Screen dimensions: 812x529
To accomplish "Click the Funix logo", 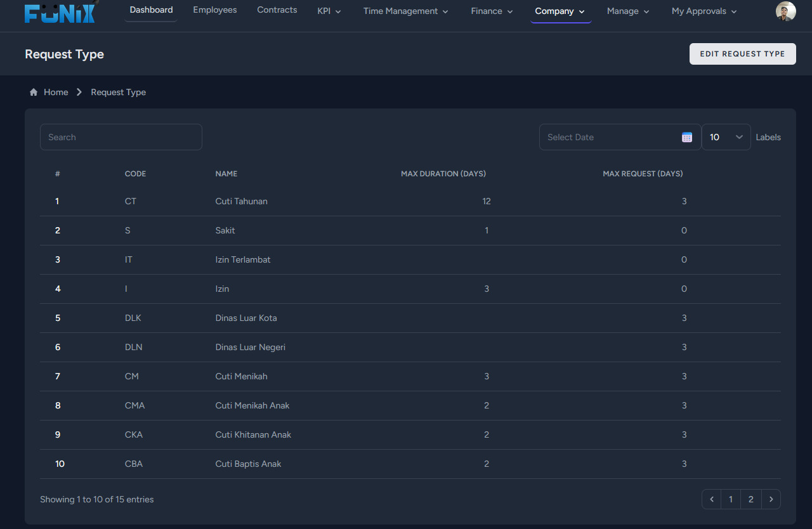I will tap(61, 13).
